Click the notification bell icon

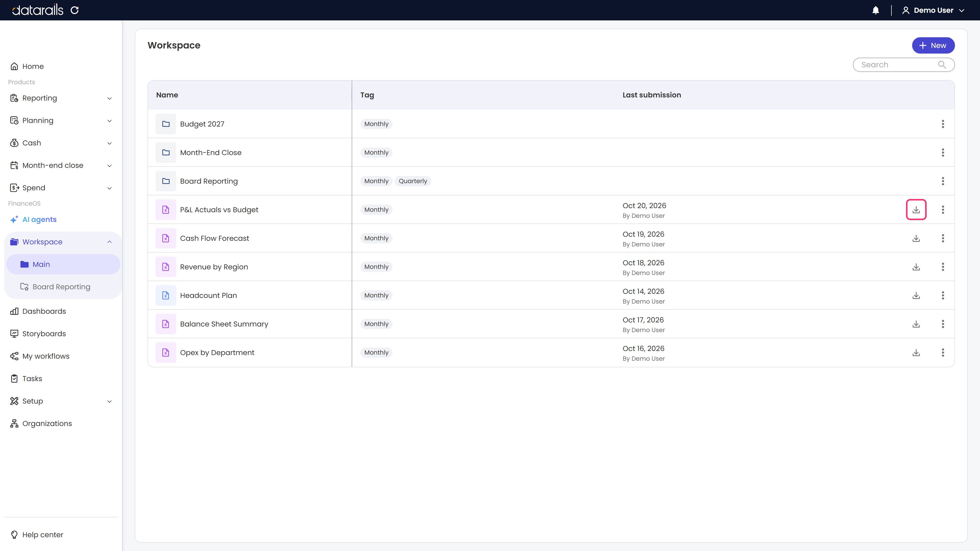(875, 10)
